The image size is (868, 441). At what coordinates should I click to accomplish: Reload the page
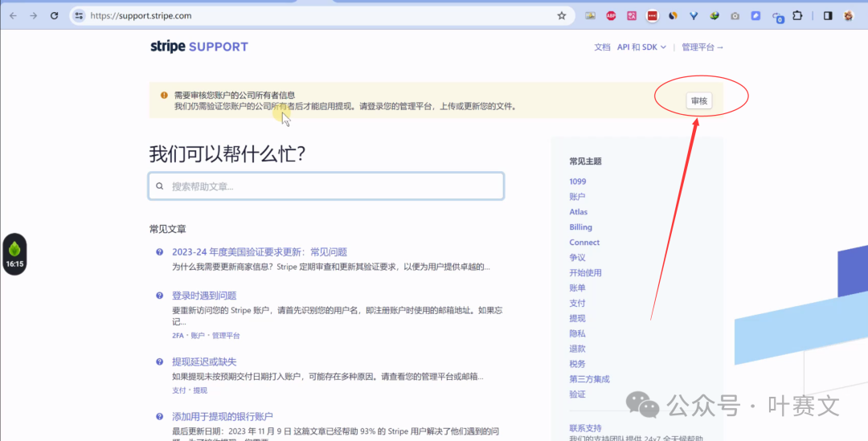[x=54, y=15]
